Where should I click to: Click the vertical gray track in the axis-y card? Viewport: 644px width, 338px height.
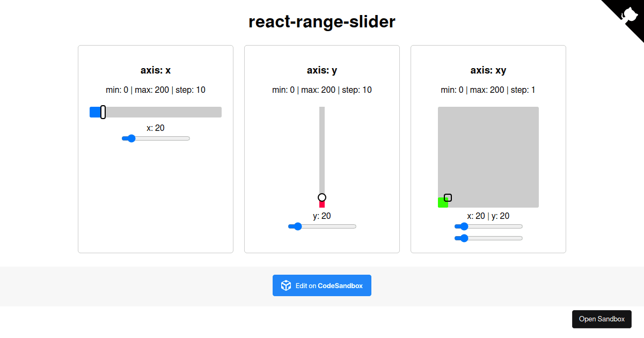coord(322,145)
